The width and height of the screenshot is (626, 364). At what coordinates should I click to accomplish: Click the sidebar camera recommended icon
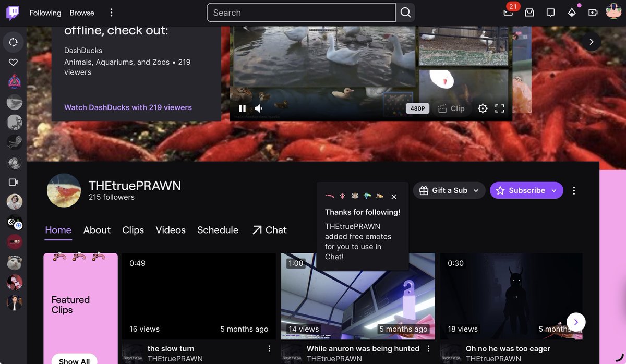[x=14, y=182]
